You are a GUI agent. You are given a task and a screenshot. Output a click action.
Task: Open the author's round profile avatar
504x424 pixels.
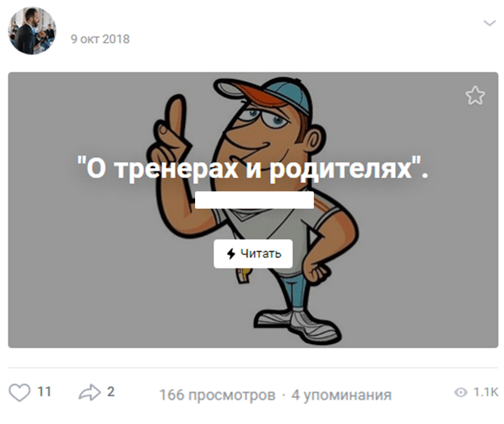[x=32, y=31]
